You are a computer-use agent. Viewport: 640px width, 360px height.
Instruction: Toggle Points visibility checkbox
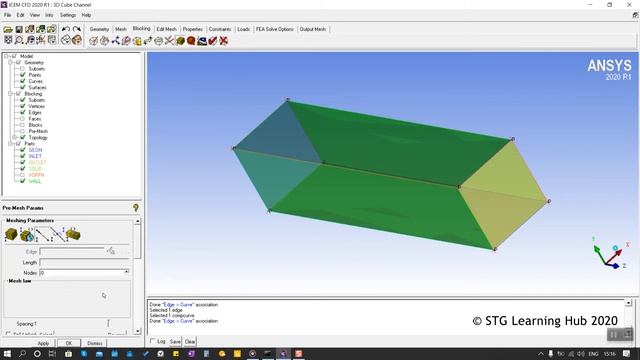point(23,75)
